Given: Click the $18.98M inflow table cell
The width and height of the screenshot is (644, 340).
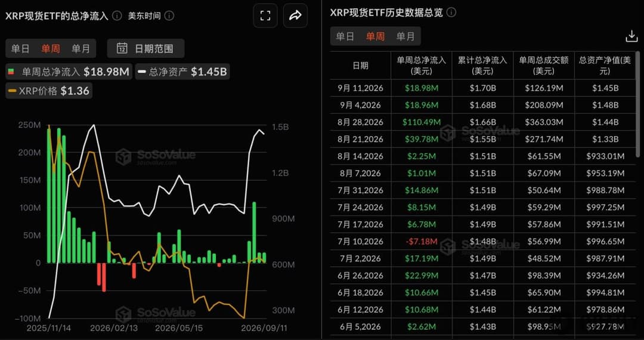Looking at the screenshot, I should coord(422,88).
